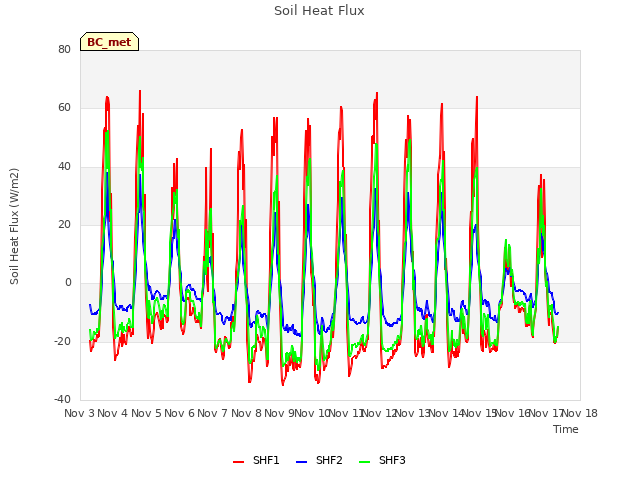Click the 40 y-axis tick label

[x=64, y=167]
